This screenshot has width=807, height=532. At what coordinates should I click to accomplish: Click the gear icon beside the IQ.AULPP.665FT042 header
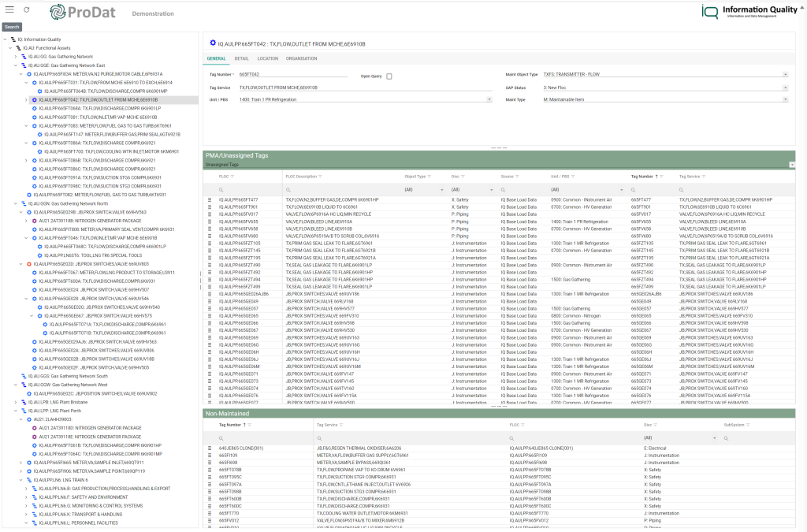[x=211, y=43]
